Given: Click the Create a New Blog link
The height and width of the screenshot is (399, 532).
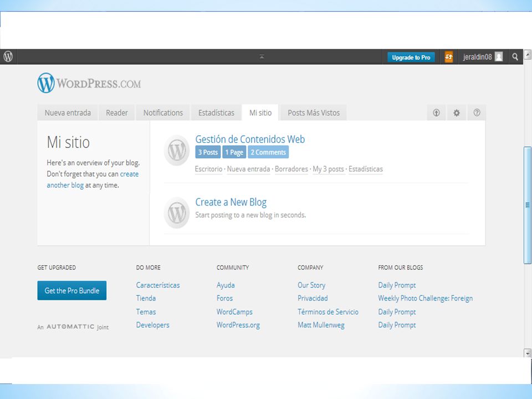Looking at the screenshot, I should [x=231, y=202].
